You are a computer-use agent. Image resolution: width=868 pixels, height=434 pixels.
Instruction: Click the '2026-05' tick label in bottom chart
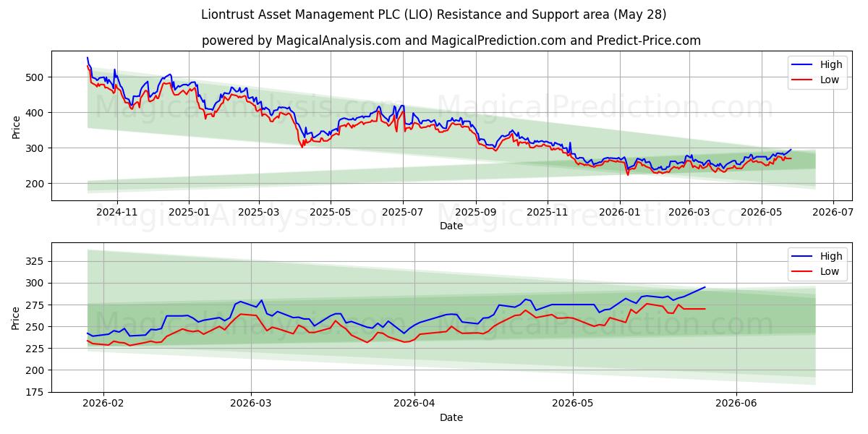click(573, 404)
